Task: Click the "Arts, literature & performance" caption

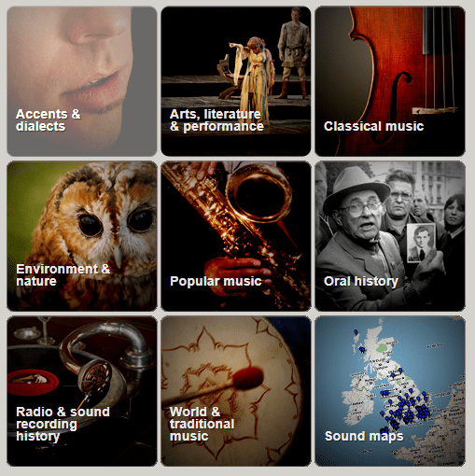Action: pos(217,120)
